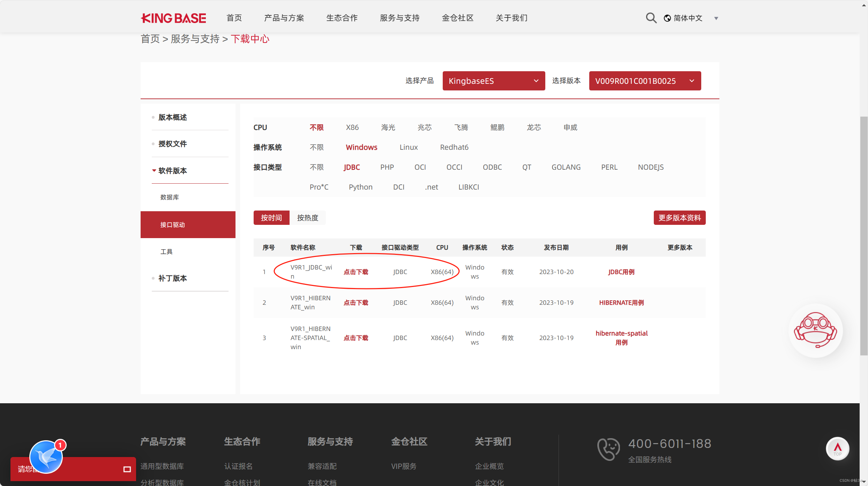Image resolution: width=868 pixels, height=486 pixels.
Task: Select X86 CPU filter option
Action: tap(352, 127)
